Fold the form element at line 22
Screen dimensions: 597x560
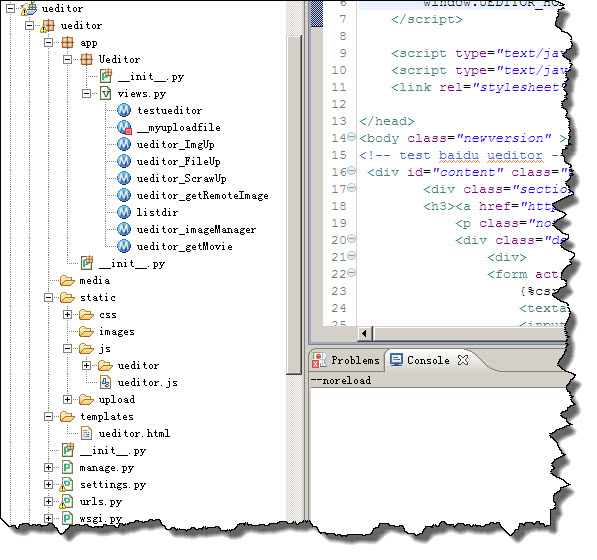coord(351,272)
